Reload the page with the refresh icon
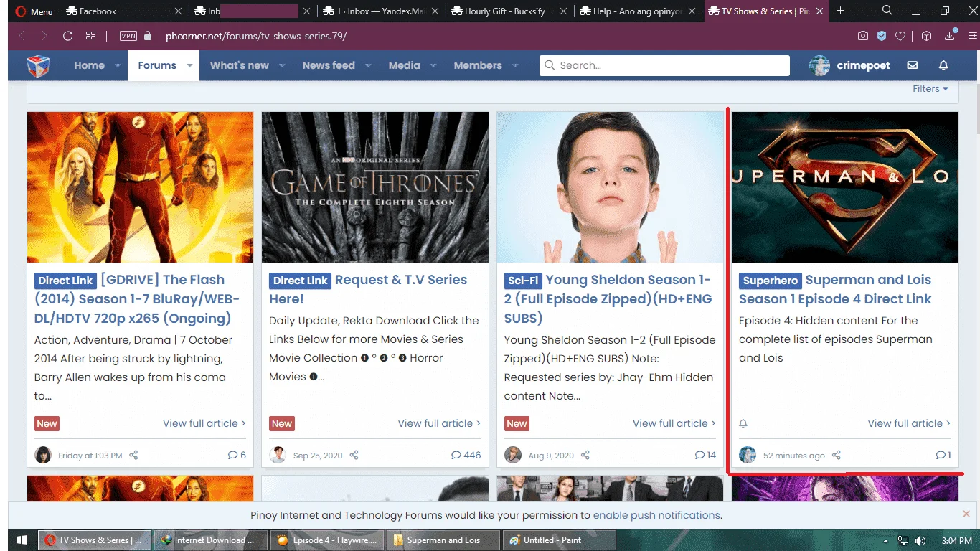The height and width of the screenshot is (551, 980). (x=68, y=36)
